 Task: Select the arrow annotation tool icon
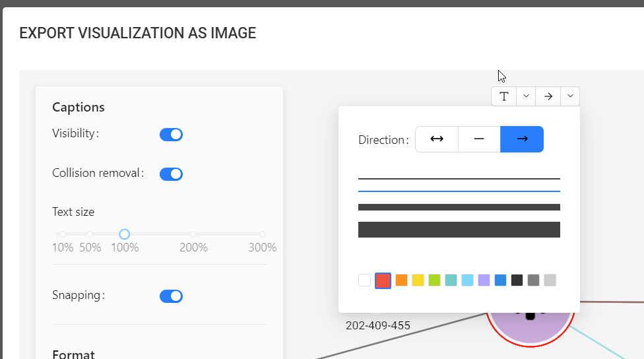coord(548,96)
